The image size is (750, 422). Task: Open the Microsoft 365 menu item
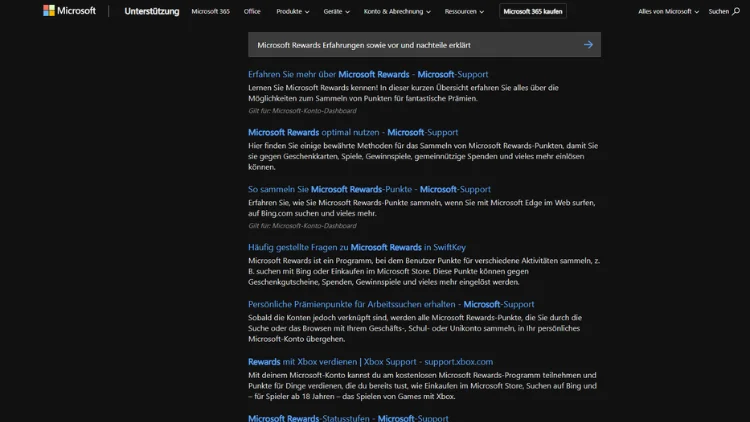coord(210,11)
